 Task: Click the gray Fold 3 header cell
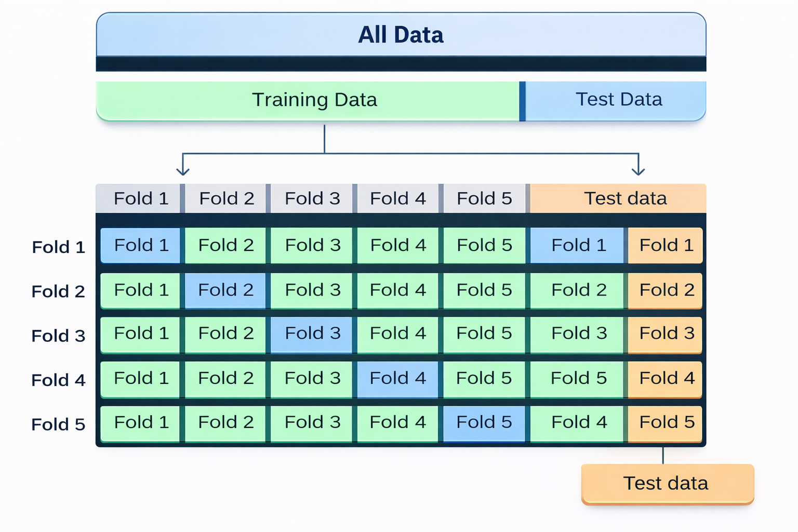(312, 198)
